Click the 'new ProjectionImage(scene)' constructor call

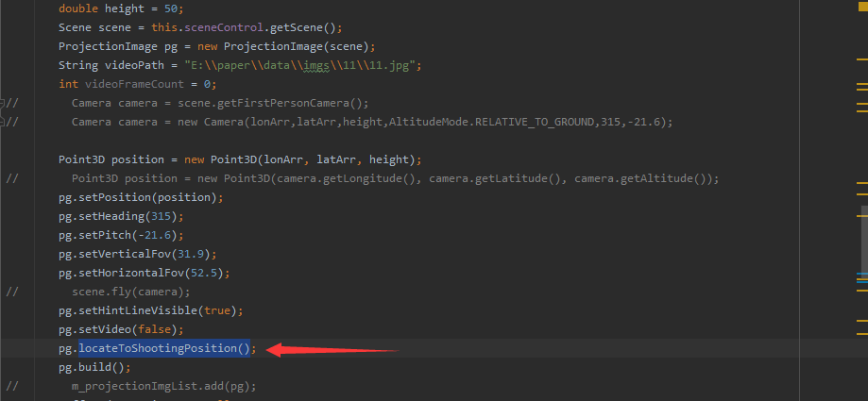pyautogui.click(x=282, y=46)
